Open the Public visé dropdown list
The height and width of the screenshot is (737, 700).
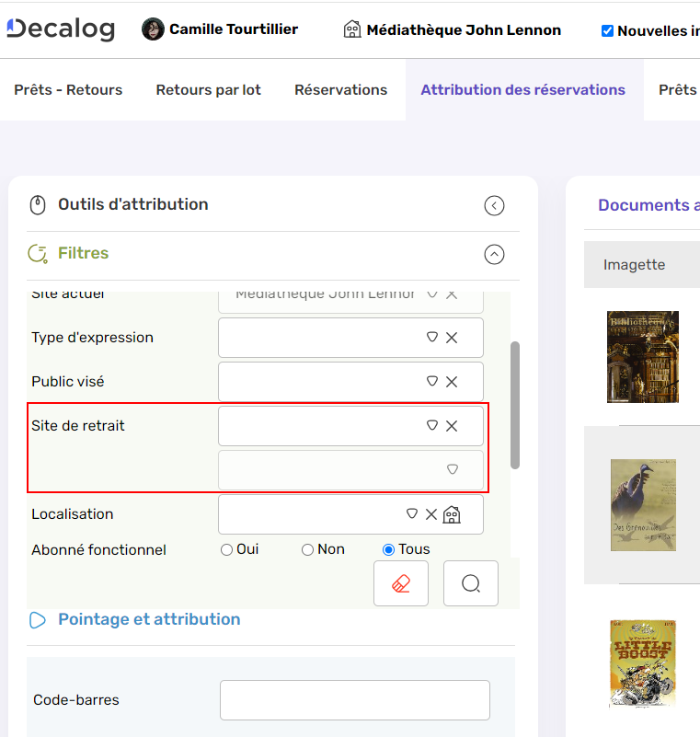431,382
